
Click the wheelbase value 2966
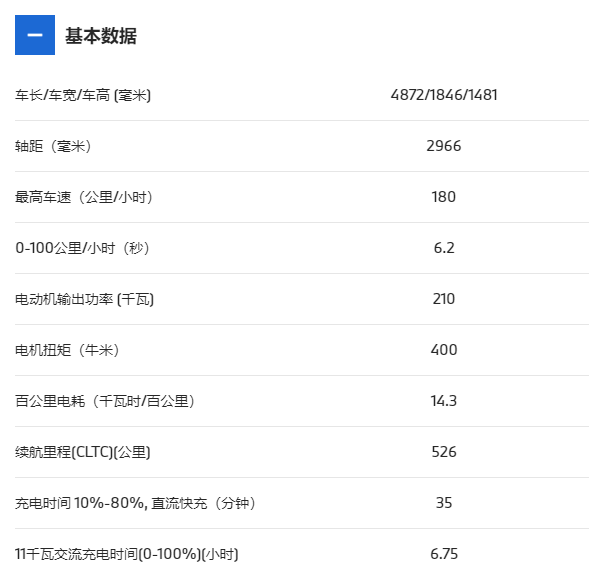(x=444, y=146)
